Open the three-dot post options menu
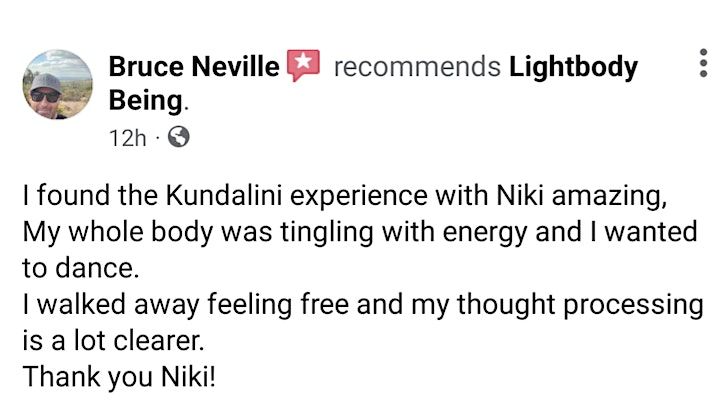Screen dimensions: 720x414 [700, 68]
